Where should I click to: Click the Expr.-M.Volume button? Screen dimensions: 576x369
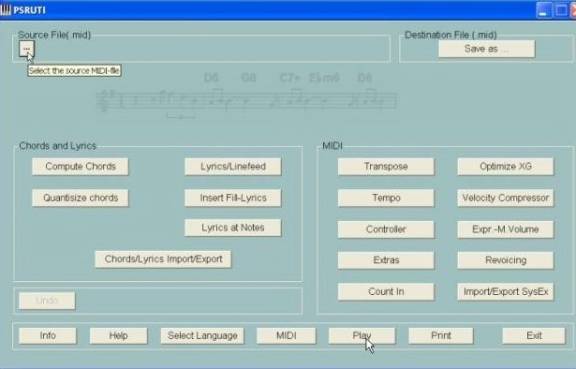[x=505, y=229]
